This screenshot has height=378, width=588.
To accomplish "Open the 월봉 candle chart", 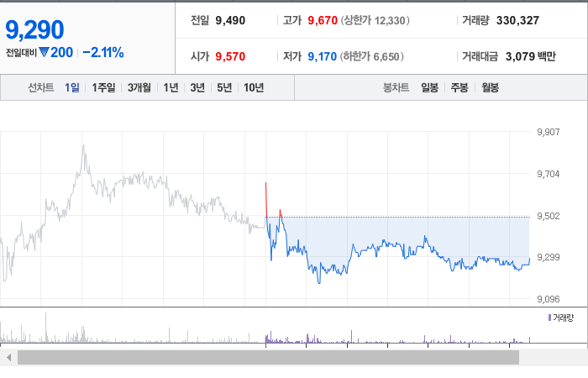I will point(490,87).
